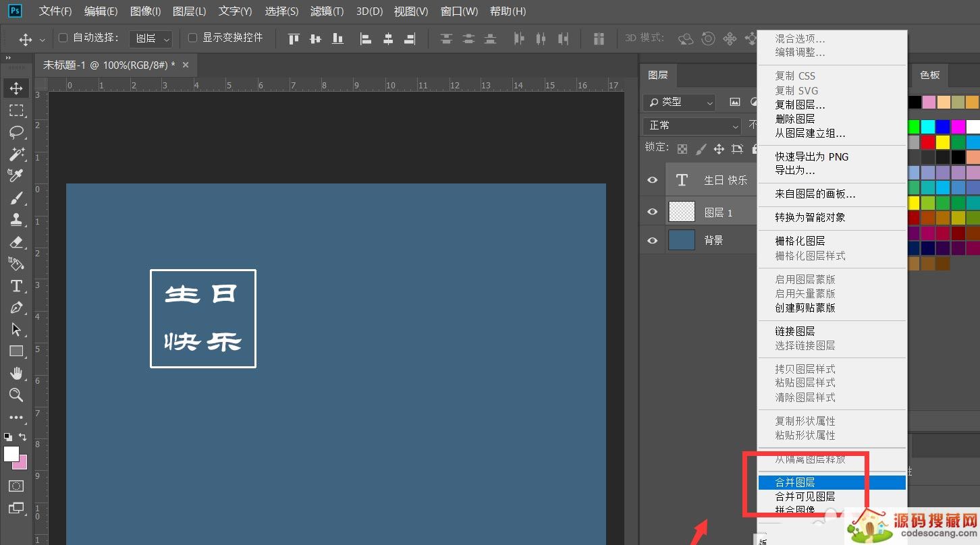
Task: Select the Eraser tool
Action: pyautogui.click(x=16, y=241)
